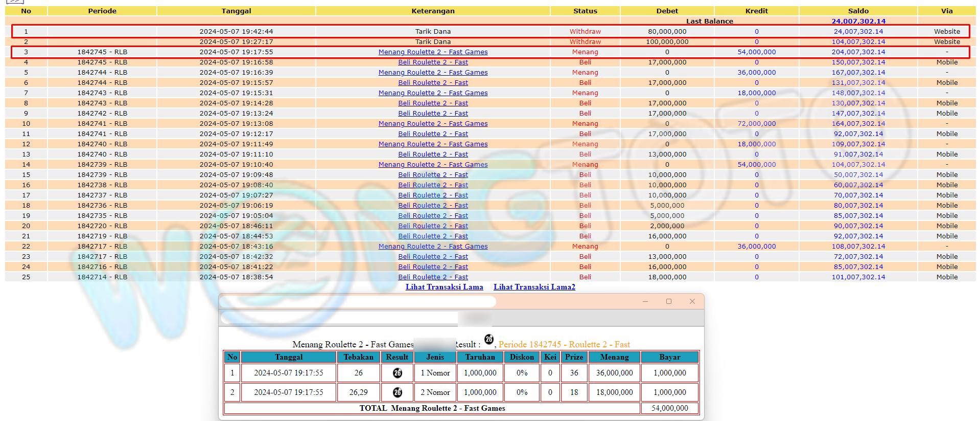
Task: Open Menang Roulette 2 link for periode 1842745
Action: click(x=433, y=52)
